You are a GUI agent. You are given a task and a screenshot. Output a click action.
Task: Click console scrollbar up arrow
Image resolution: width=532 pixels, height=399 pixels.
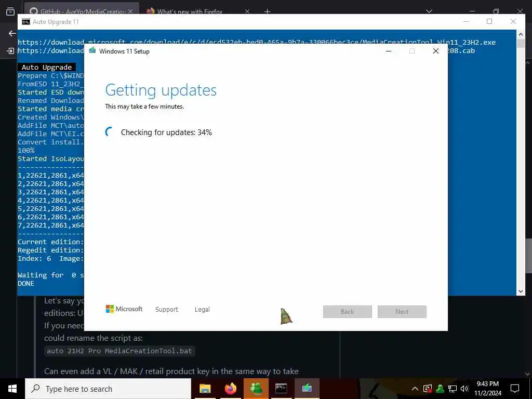[x=521, y=34]
